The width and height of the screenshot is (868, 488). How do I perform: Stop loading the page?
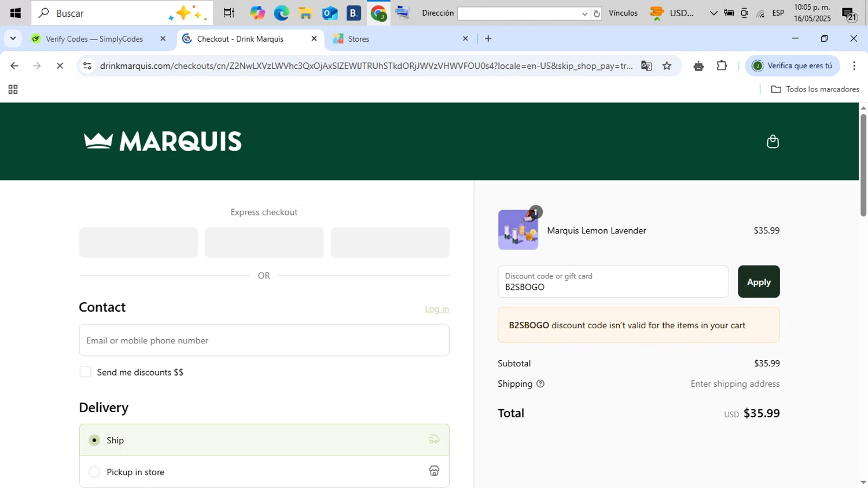pyautogui.click(x=60, y=66)
